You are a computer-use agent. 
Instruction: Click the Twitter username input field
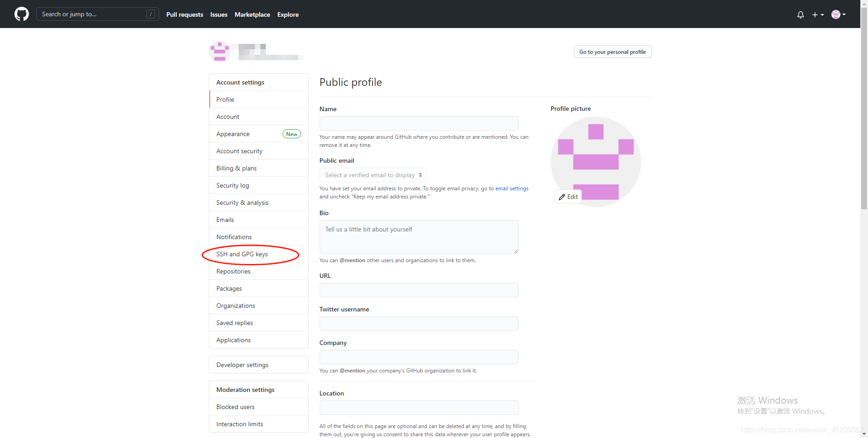tap(419, 324)
